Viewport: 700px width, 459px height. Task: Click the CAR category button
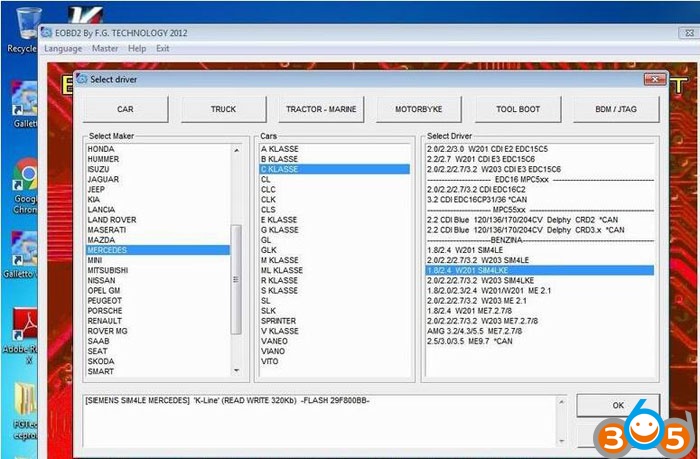pyautogui.click(x=125, y=109)
